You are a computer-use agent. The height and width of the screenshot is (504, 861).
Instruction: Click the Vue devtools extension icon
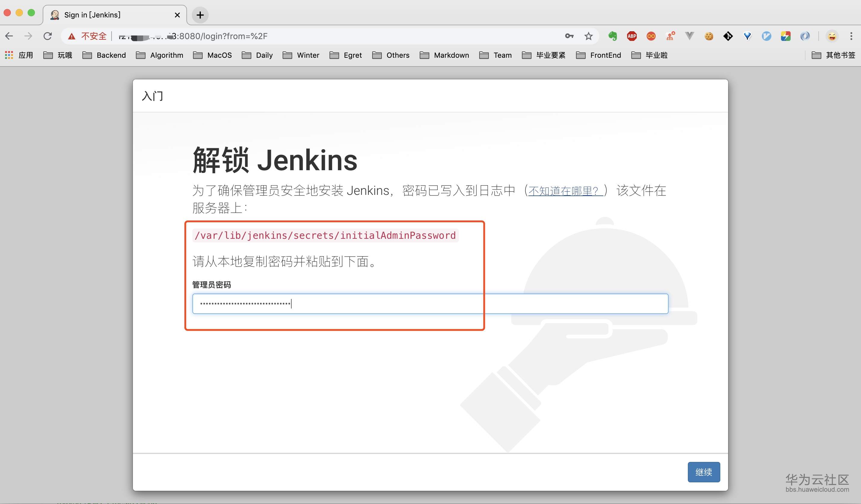click(x=689, y=36)
